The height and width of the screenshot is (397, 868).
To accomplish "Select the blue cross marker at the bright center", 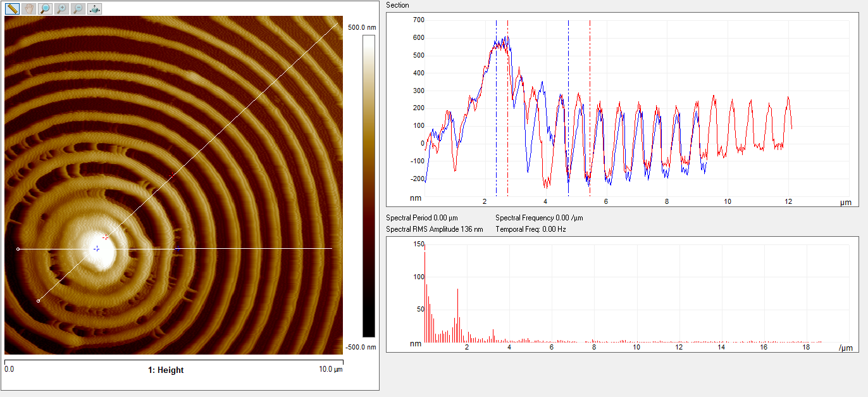I will click(96, 249).
